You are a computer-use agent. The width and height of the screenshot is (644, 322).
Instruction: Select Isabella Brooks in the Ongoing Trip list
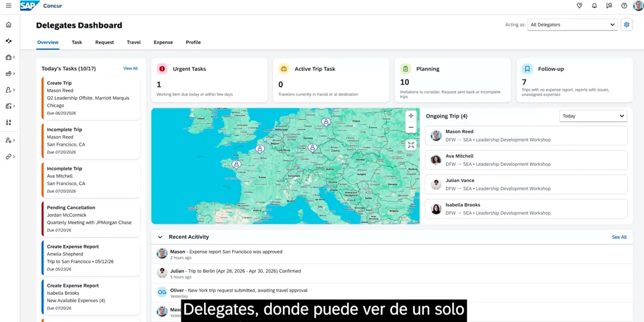526,209
